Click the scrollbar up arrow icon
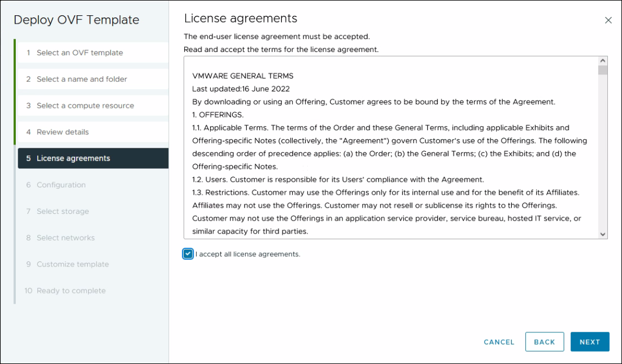This screenshot has width=622, height=364. [x=603, y=62]
